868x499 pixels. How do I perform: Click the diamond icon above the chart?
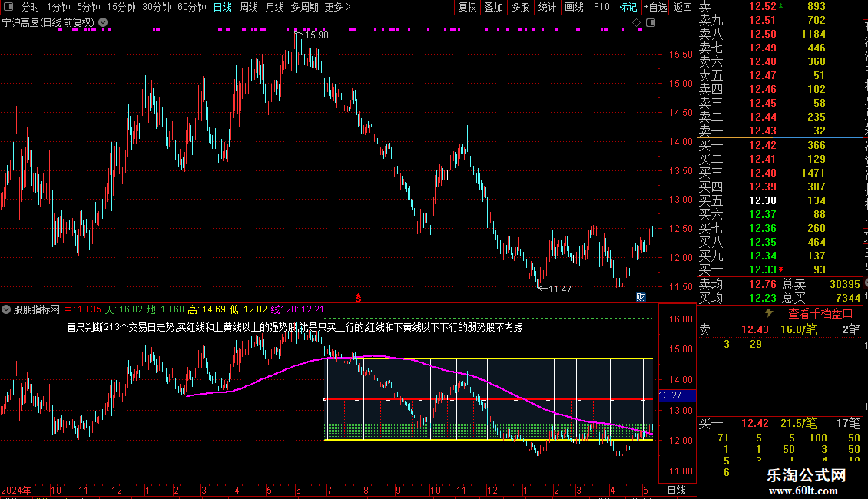point(637,23)
